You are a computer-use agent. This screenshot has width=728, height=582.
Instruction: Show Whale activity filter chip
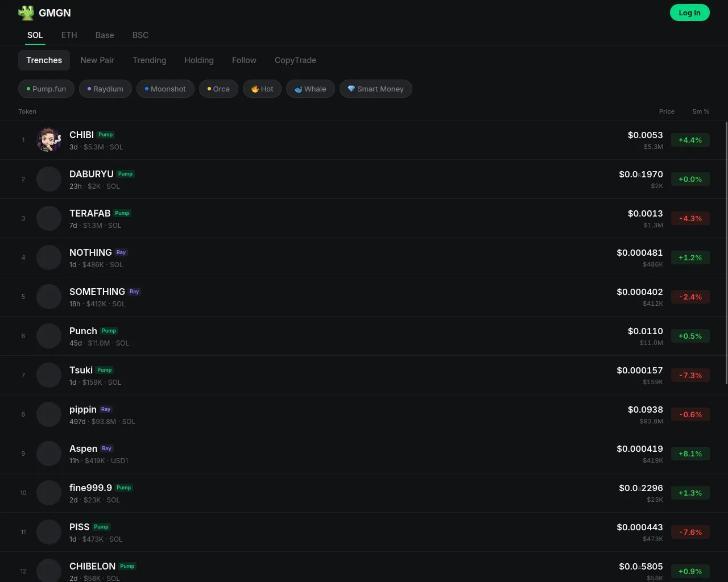[x=311, y=89]
